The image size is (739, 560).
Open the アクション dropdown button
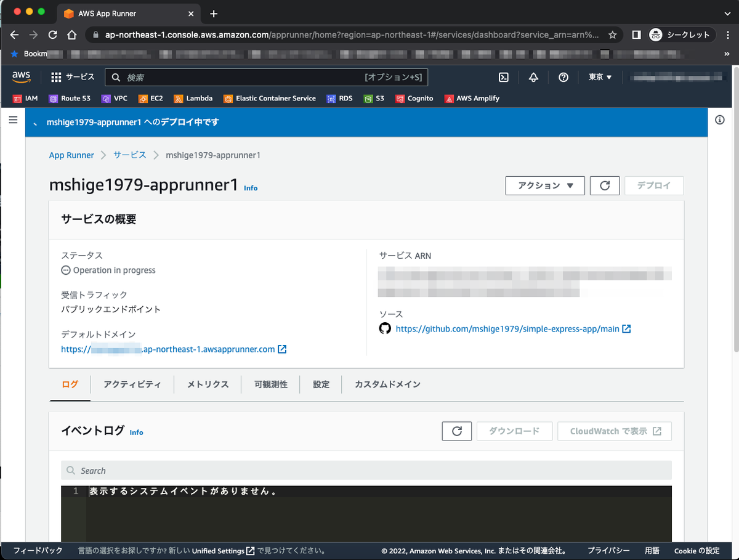pyautogui.click(x=545, y=185)
